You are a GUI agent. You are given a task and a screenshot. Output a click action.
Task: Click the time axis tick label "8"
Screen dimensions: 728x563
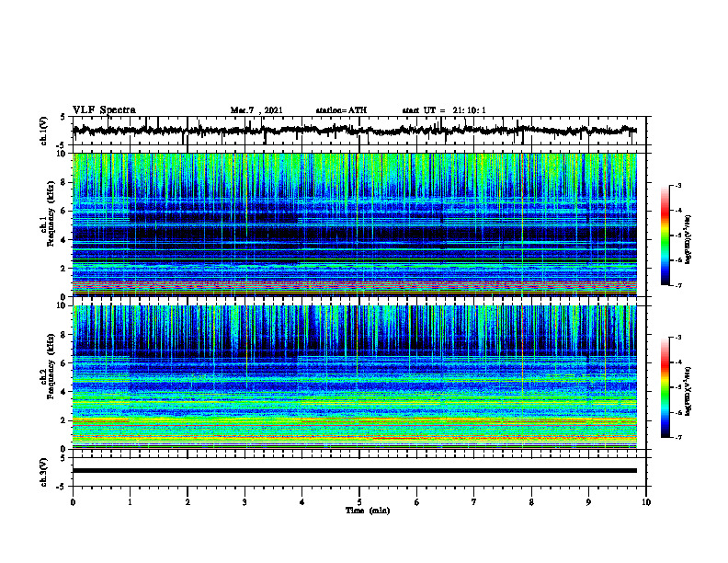coord(531,502)
